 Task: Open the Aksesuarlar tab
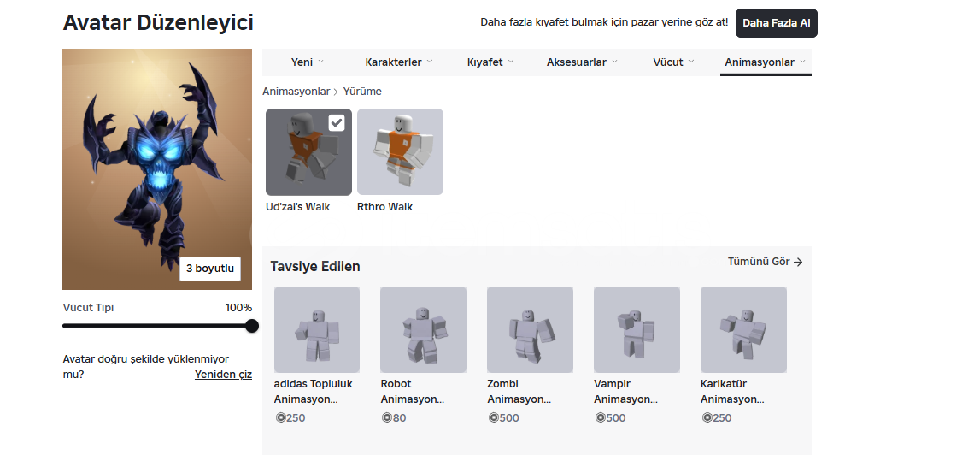[582, 62]
